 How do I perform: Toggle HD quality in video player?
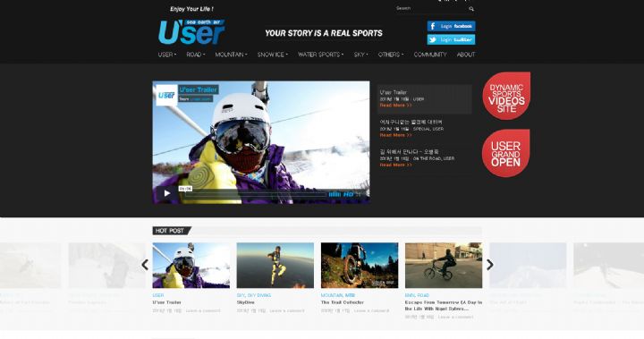(x=348, y=194)
